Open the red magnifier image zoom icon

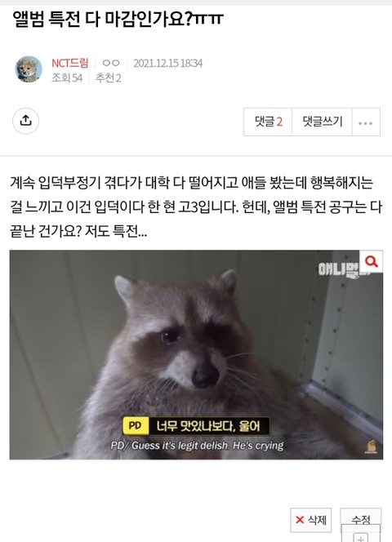[372, 261]
